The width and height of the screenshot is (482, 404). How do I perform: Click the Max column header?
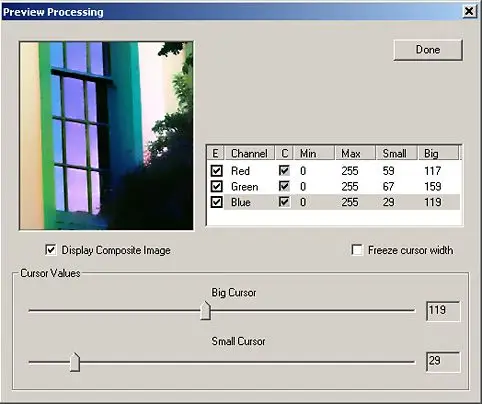355,153
